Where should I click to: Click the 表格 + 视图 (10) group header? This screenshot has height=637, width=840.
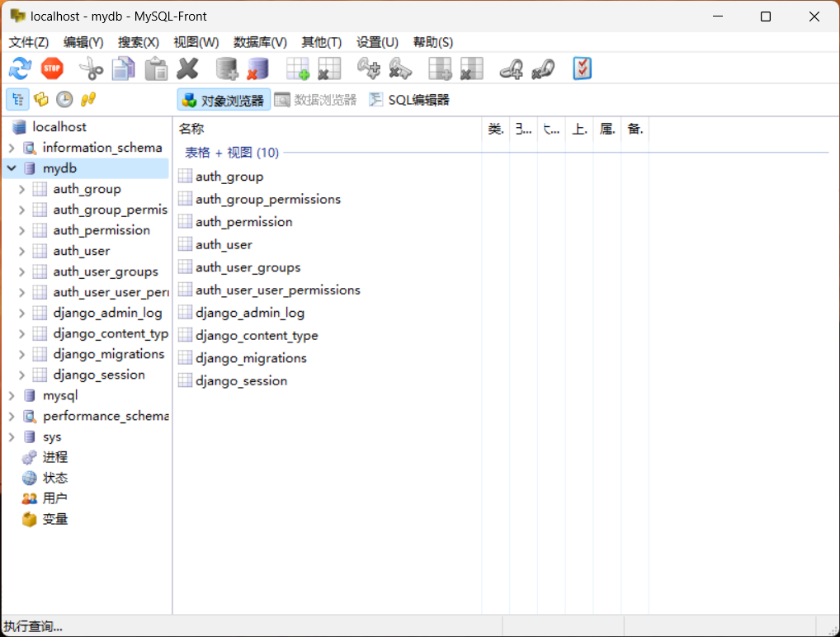click(x=231, y=153)
